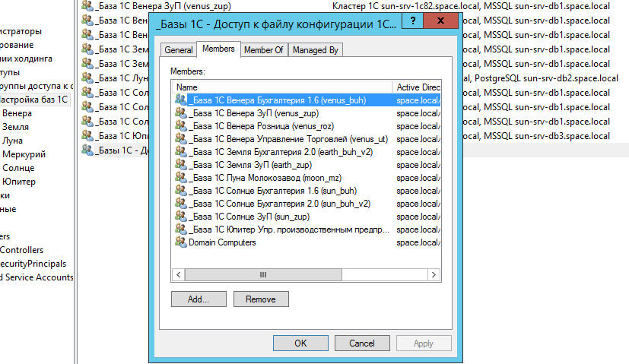Open Венера node in left tree
The image size is (629, 364).
[x=17, y=113]
